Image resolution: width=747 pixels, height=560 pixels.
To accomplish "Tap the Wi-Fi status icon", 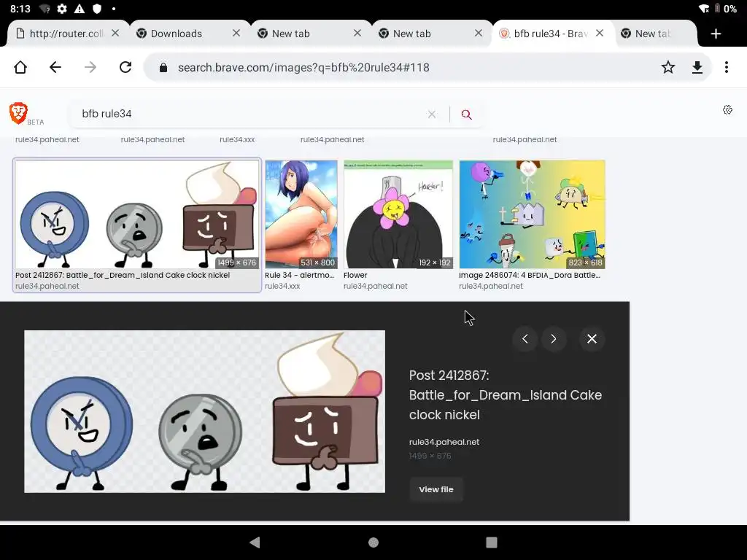I will point(704,9).
